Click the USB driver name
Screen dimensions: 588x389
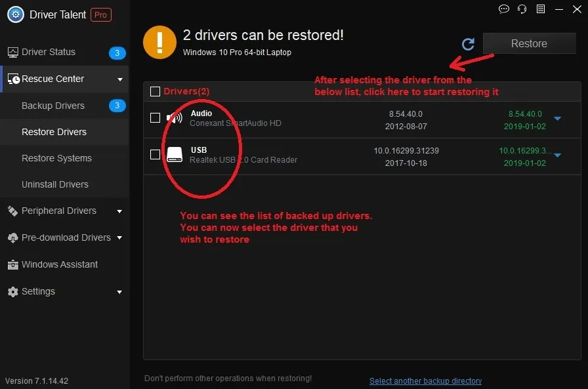tap(199, 150)
